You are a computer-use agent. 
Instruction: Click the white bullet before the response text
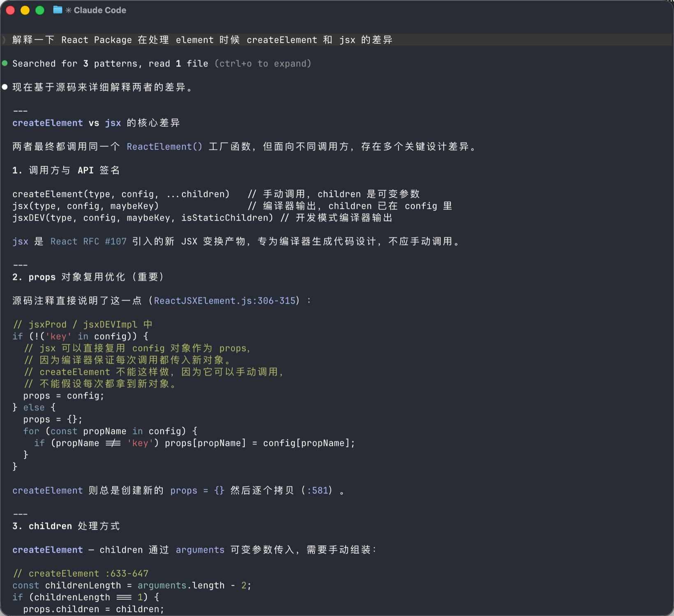(5, 87)
